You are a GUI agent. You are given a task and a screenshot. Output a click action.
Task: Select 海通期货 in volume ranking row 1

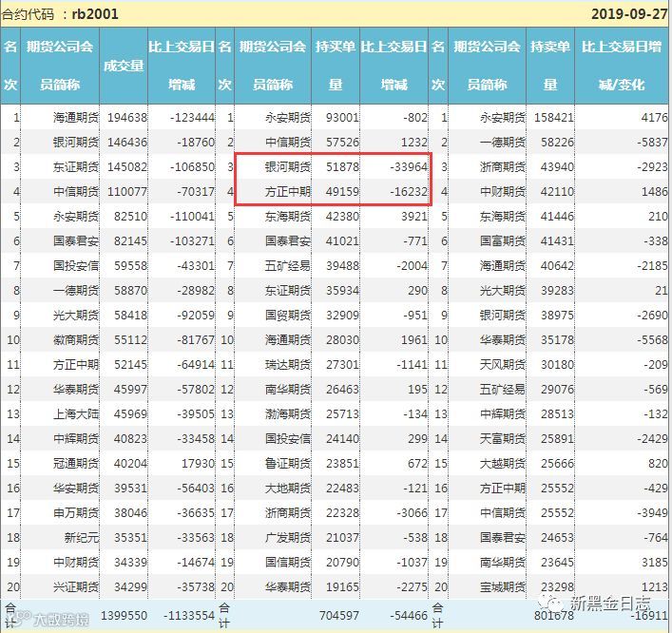click(x=76, y=118)
